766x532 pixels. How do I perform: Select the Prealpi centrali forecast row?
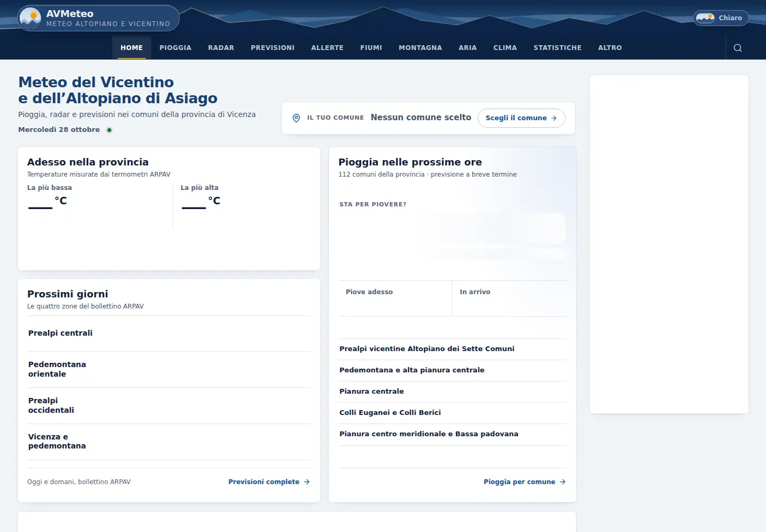[169, 334]
